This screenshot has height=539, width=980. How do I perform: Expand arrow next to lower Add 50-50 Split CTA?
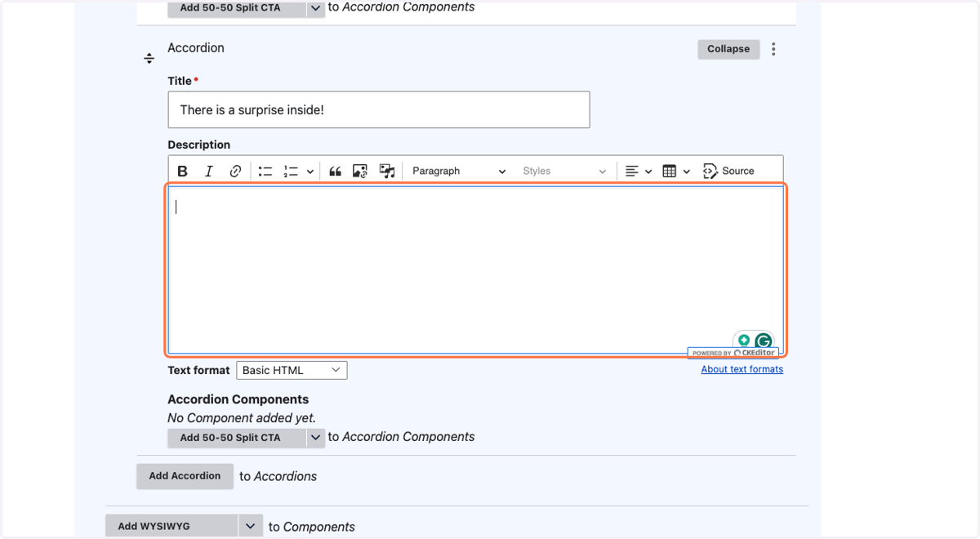[x=316, y=438]
